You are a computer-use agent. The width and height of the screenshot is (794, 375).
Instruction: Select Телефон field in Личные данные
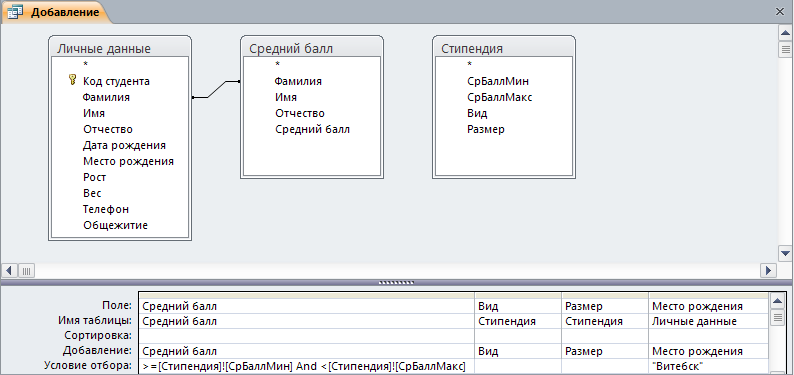pyautogui.click(x=106, y=210)
